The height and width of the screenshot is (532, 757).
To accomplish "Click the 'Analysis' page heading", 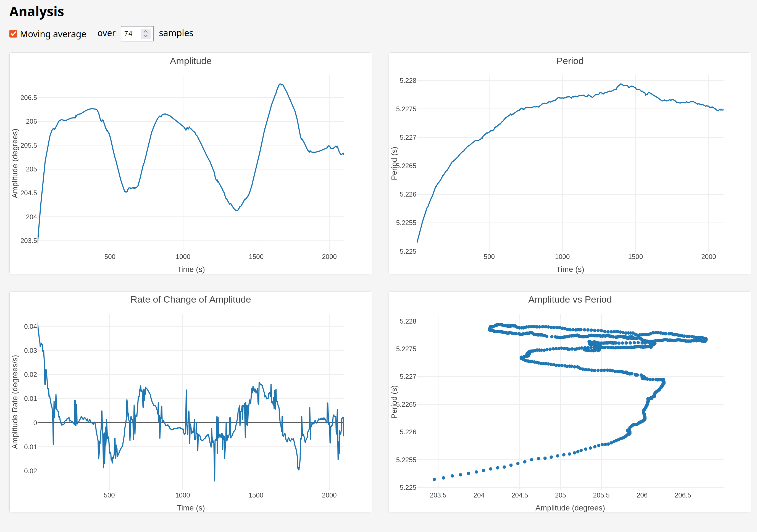I will pyautogui.click(x=36, y=12).
